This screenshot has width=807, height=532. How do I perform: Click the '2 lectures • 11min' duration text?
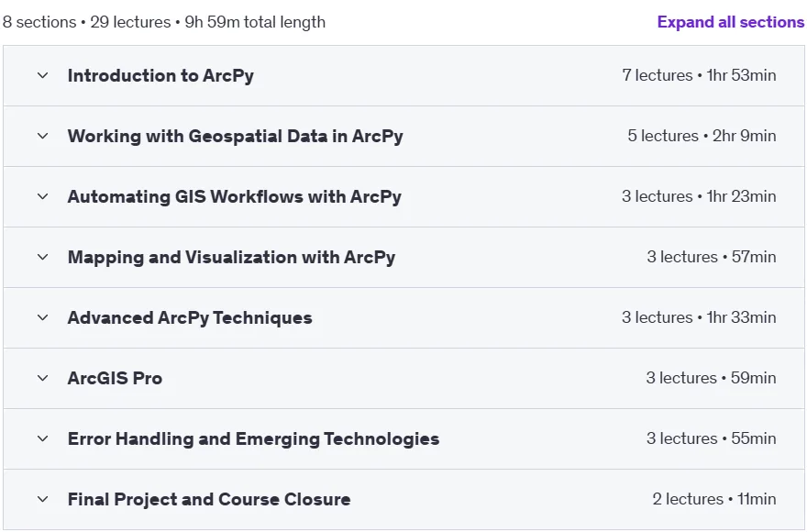tap(714, 499)
